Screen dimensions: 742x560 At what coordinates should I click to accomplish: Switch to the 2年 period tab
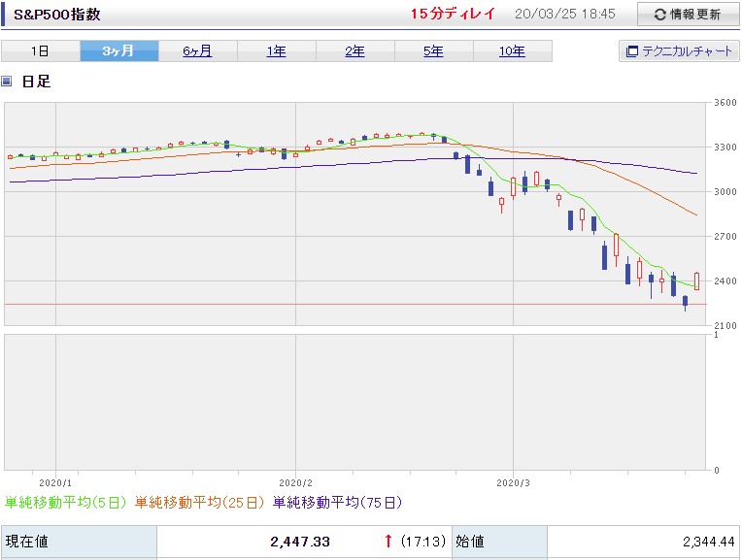(354, 51)
